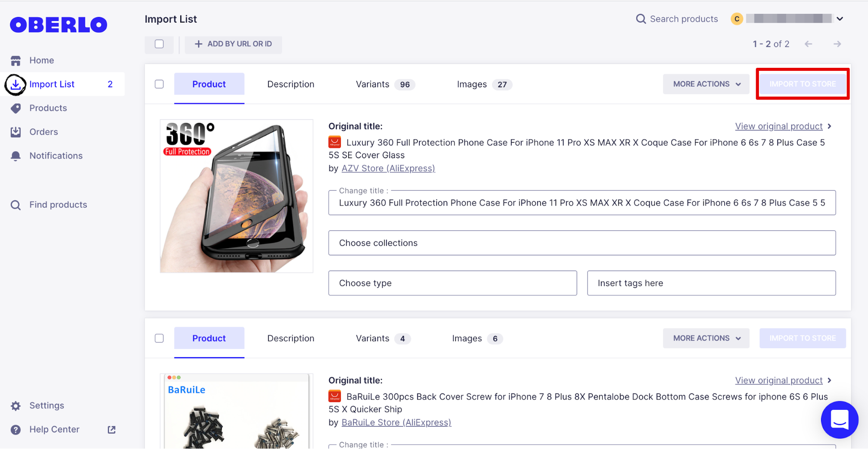868x449 pixels.
Task: Click the Products tag icon
Action: (x=16, y=108)
